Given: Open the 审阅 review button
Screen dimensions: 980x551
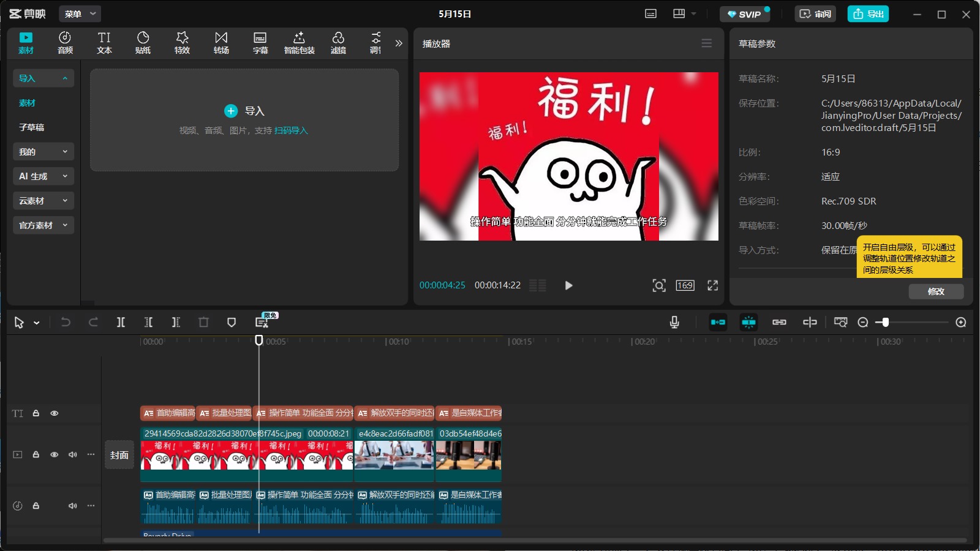Looking at the screenshot, I should coord(815,14).
